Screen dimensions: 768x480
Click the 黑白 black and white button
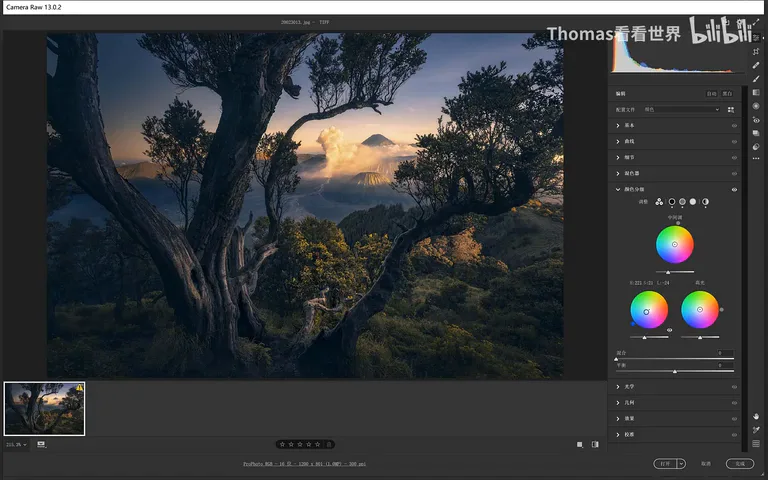pos(727,94)
